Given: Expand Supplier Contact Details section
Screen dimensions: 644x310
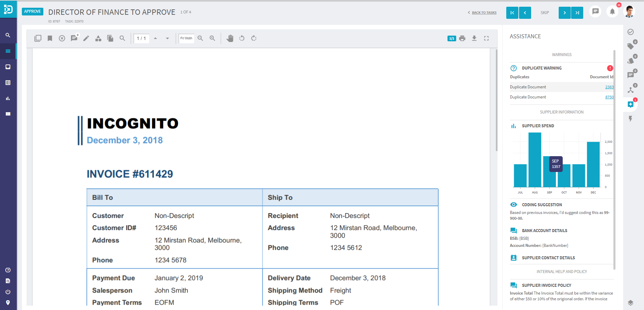Looking at the screenshot, I should pos(548,258).
